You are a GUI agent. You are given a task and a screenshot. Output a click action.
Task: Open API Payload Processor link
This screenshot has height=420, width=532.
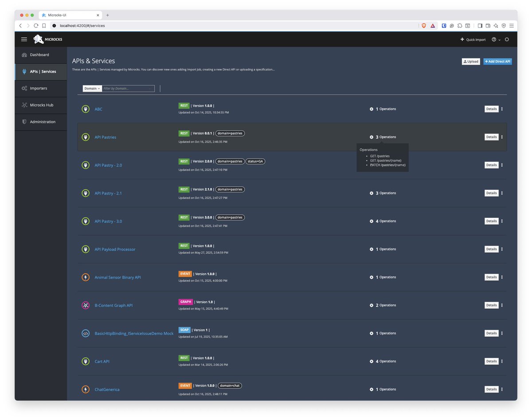[x=115, y=249]
